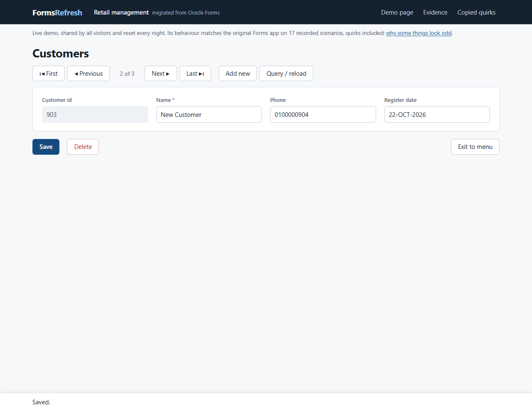Focus the Phone input field

pyautogui.click(x=323, y=114)
